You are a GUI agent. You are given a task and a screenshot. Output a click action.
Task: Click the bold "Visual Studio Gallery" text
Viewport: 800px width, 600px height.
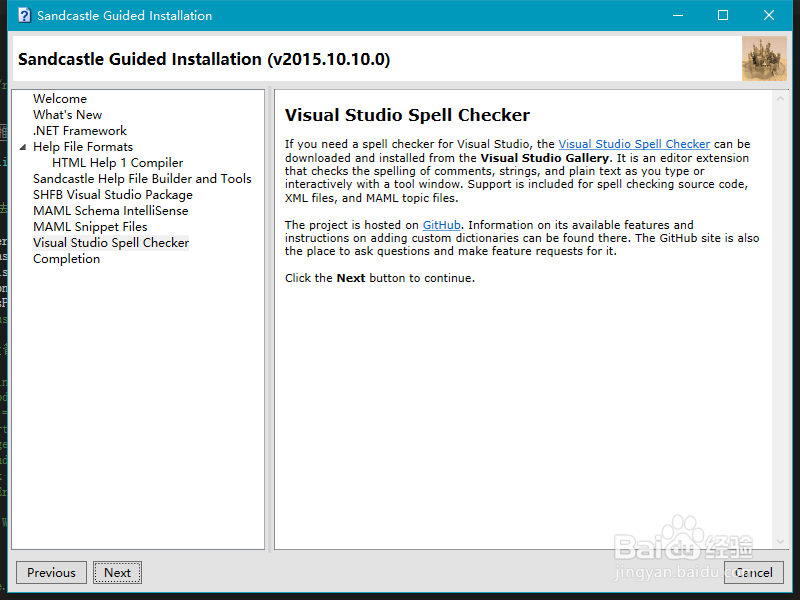(544, 158)
